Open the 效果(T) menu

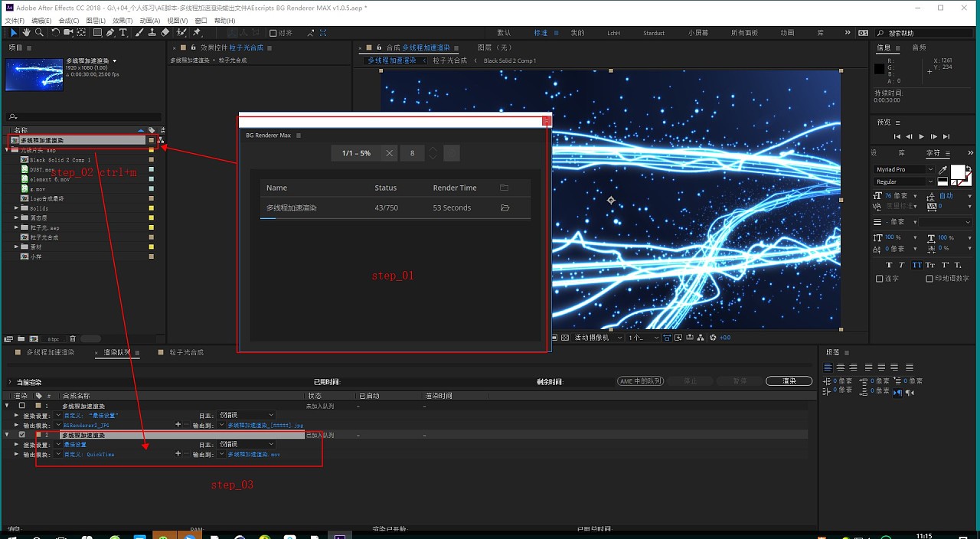(122, 21)
